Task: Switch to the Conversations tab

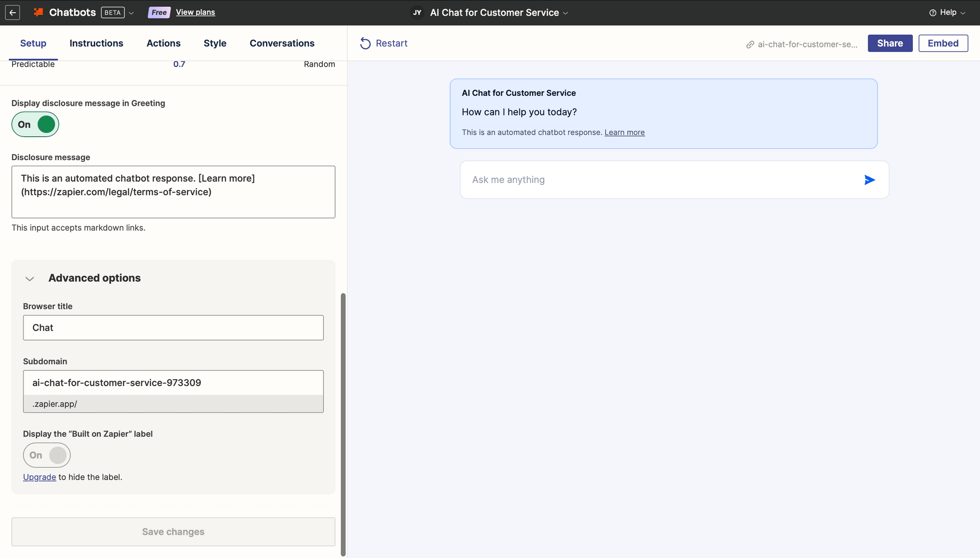Action: tap(282, 43)
